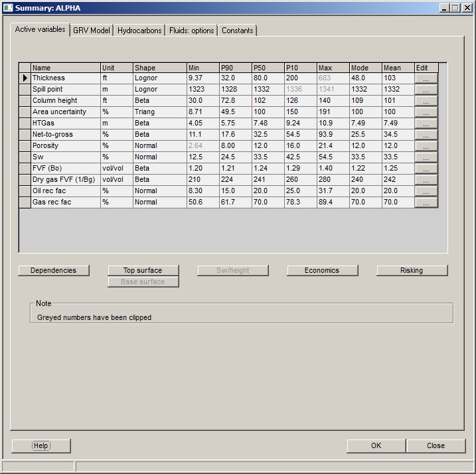Select the Sw row name cell
476x474 pixels.
(x=65, y=157)
